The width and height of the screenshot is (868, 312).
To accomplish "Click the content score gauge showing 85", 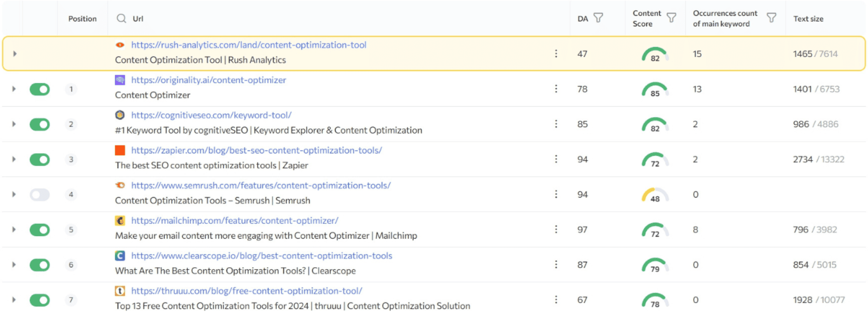I will coord(655,89).
